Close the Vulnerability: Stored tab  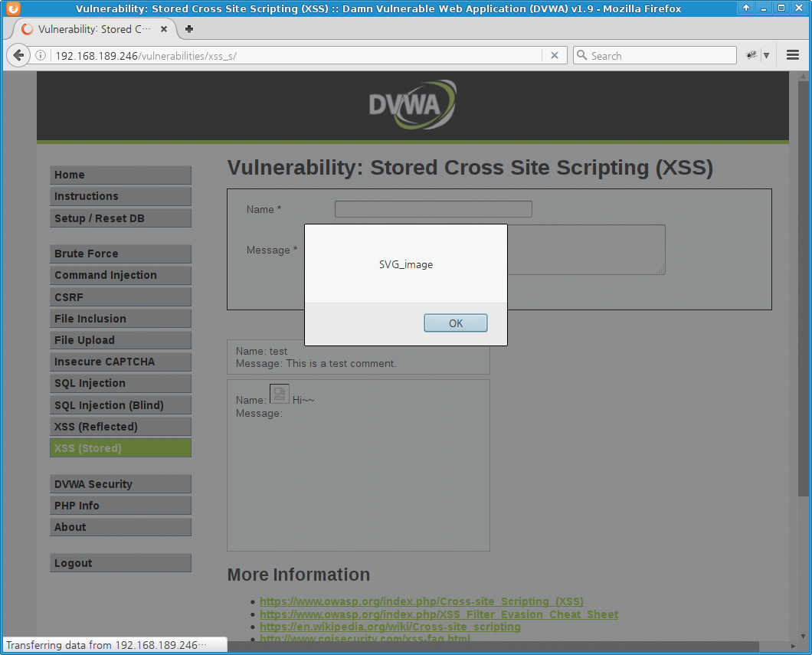pyautogui.click(x=164, y=29)
